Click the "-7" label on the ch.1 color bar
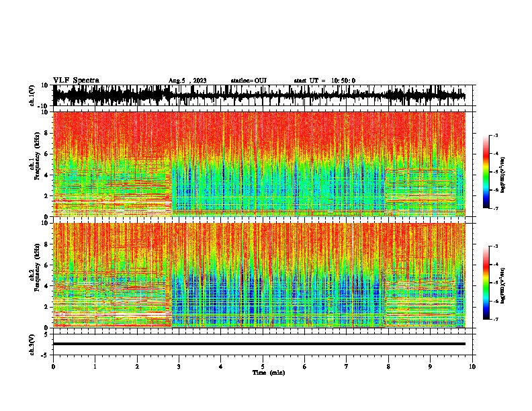The image size is (532, 411). [x=495, y=208]
